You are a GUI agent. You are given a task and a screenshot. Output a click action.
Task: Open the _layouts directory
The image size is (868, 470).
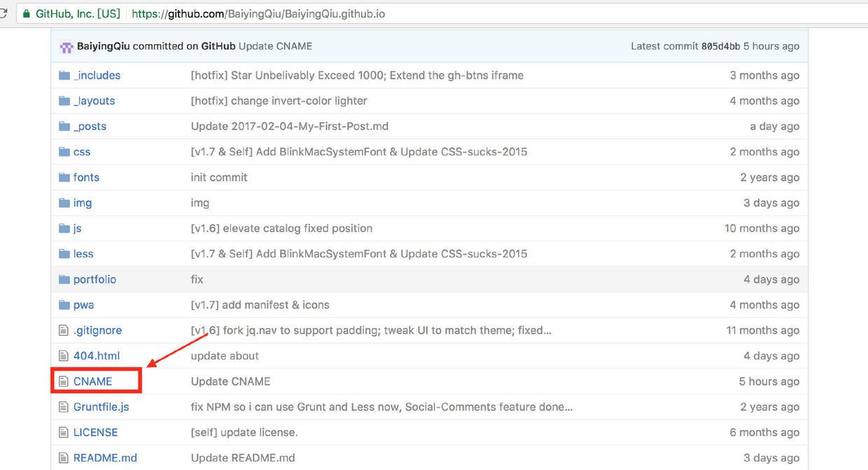pyautogui.click(x=94, y=101)
